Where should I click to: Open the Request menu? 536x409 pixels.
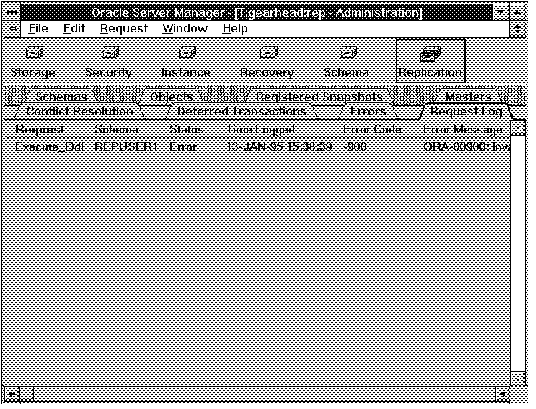tap(124, 28)
